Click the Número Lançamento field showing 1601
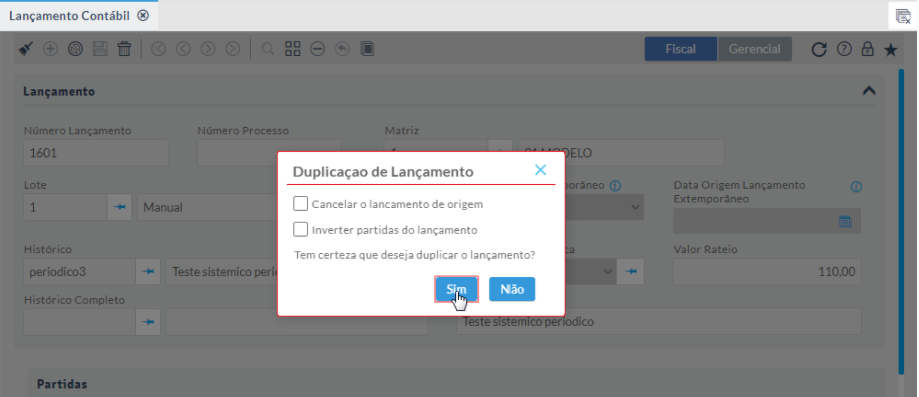The width and height of the screenshot is (919, 397). [96, 153]
